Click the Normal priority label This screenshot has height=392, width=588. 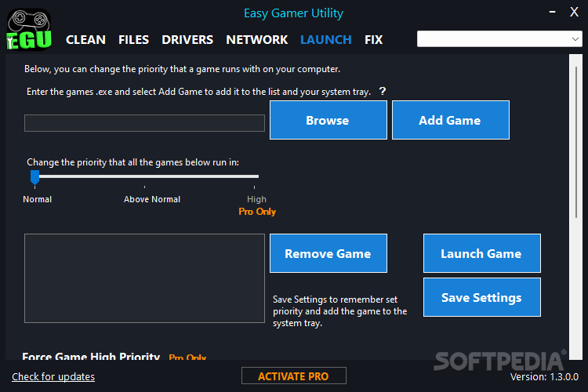click(x=37, y=199)
